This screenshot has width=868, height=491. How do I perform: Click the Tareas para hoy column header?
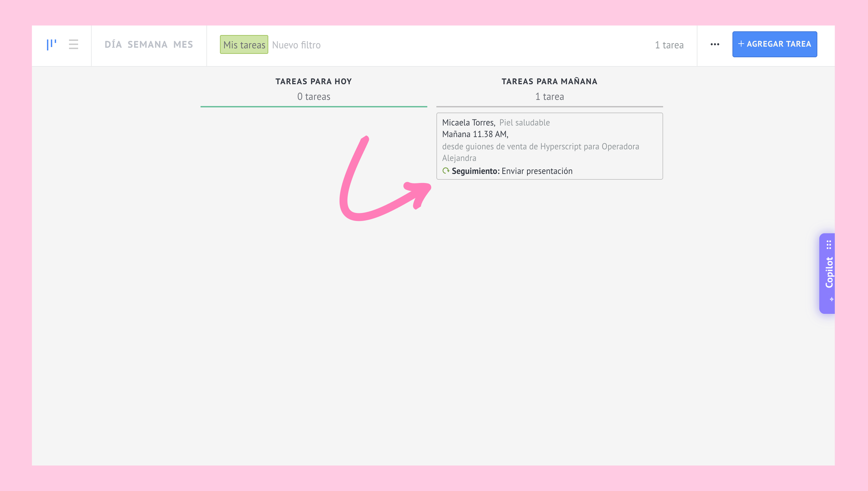(x=313, y=81)
